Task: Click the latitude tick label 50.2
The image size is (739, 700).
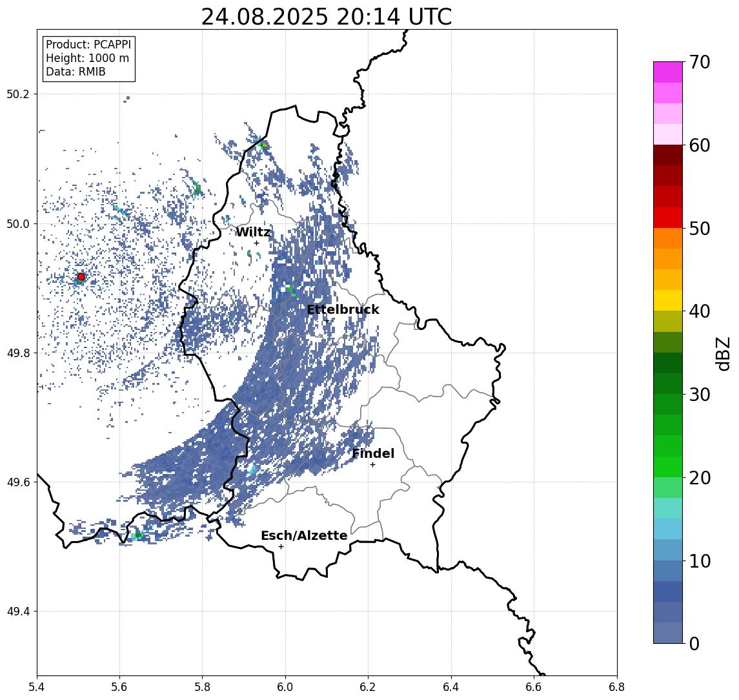Action: [18, 94]
